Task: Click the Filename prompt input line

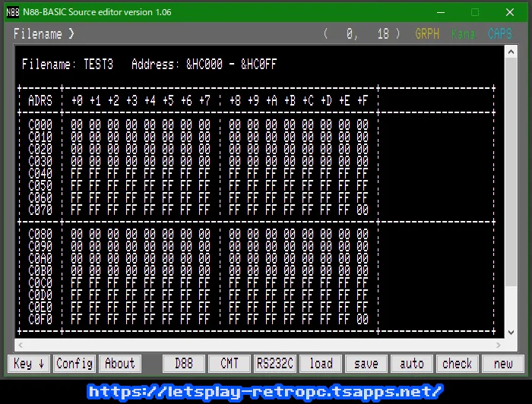Action: click(x=152, y=34)
